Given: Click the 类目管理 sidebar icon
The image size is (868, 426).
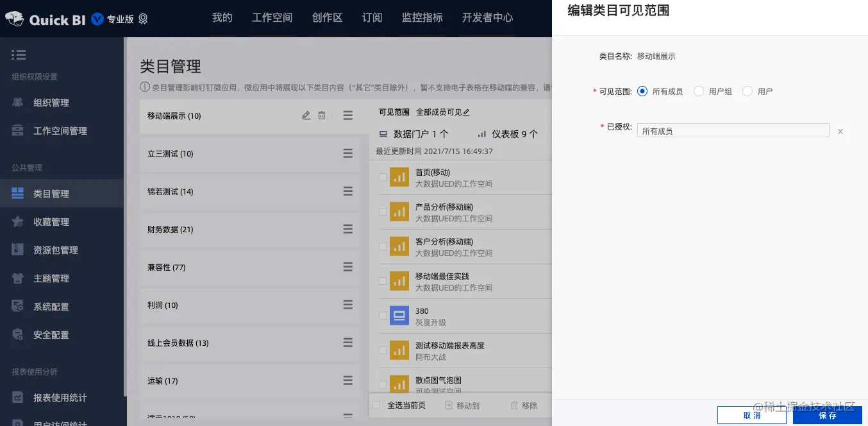Looking at the screenshot, I should (x=18, y=193).
